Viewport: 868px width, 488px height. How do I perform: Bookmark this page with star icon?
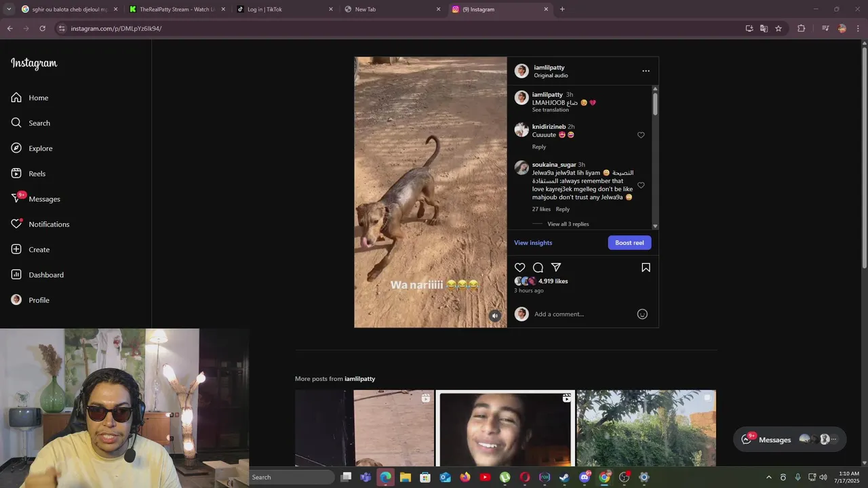point(778,28)
